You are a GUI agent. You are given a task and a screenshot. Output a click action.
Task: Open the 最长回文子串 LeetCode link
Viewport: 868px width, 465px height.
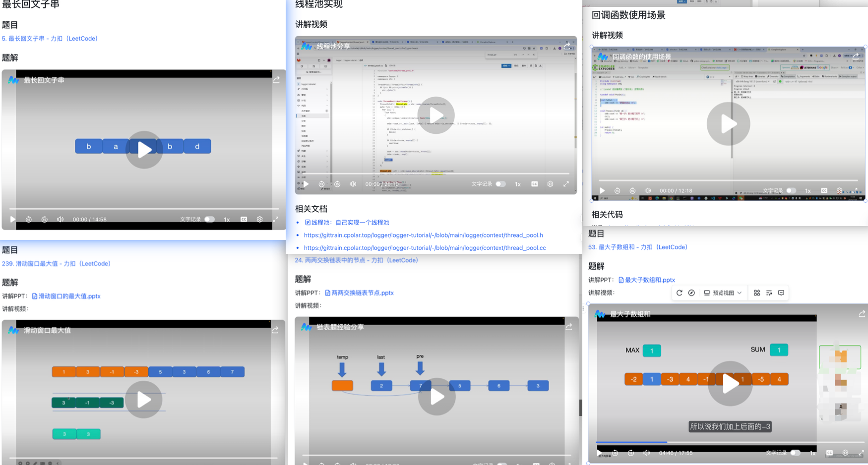click(50, 39)
